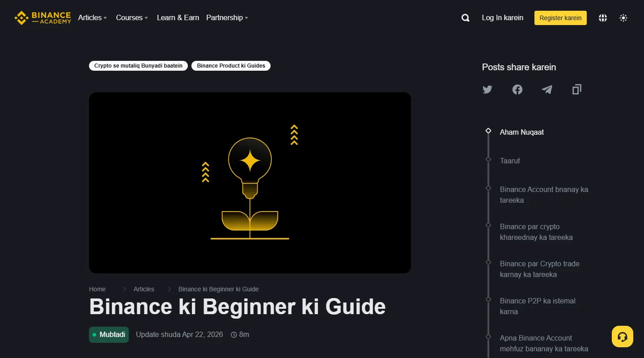Select Crypto se mutaliq Bunyadi baatein tag
Viewport: 644px width, 358px height.
(x=138, y=66)
